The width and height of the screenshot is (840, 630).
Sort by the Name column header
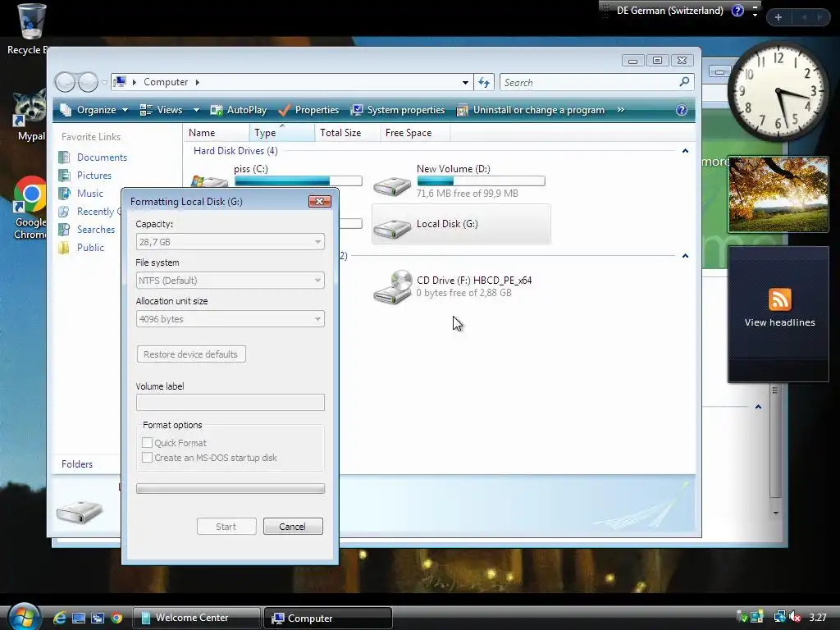tap(217, 132)
